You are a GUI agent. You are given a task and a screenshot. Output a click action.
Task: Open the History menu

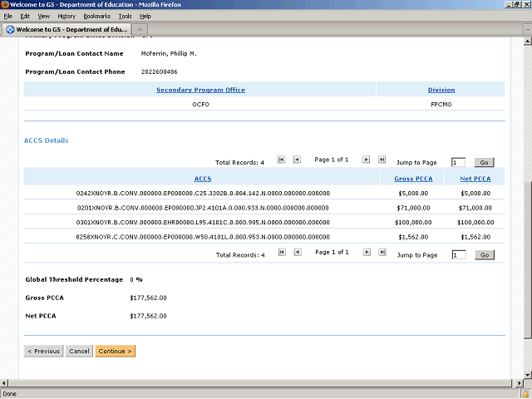[x=66, y=16]
